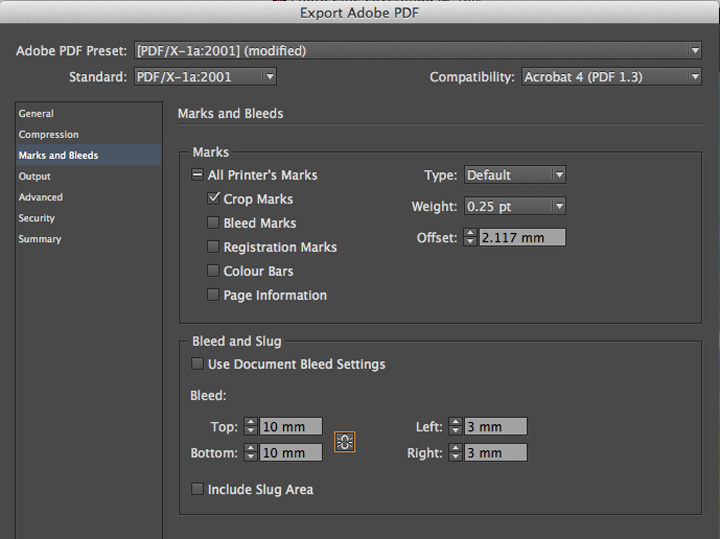Enable Page Information checkbox
This screenshot has height=539, width=720.
click(213, 294)
